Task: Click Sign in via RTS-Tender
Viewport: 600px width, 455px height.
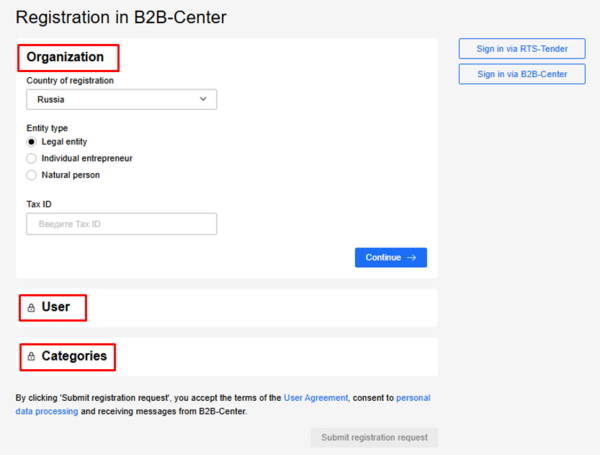Action: coord(521,49)
